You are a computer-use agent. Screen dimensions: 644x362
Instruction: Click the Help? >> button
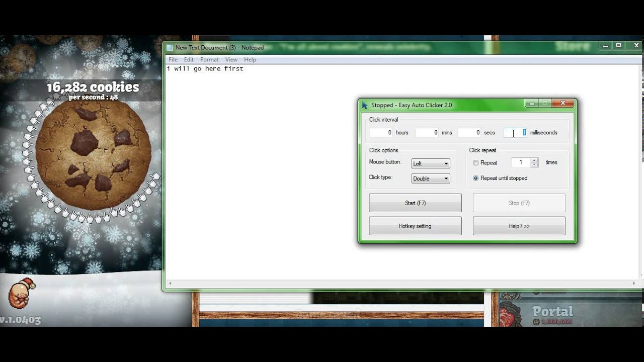[519, 226]
